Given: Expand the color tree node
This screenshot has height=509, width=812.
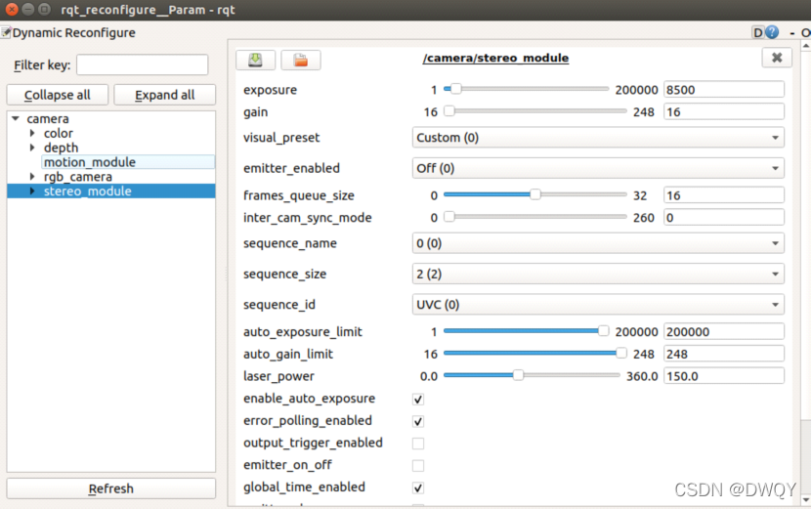Looking at the screenshot, I should 32,133.
